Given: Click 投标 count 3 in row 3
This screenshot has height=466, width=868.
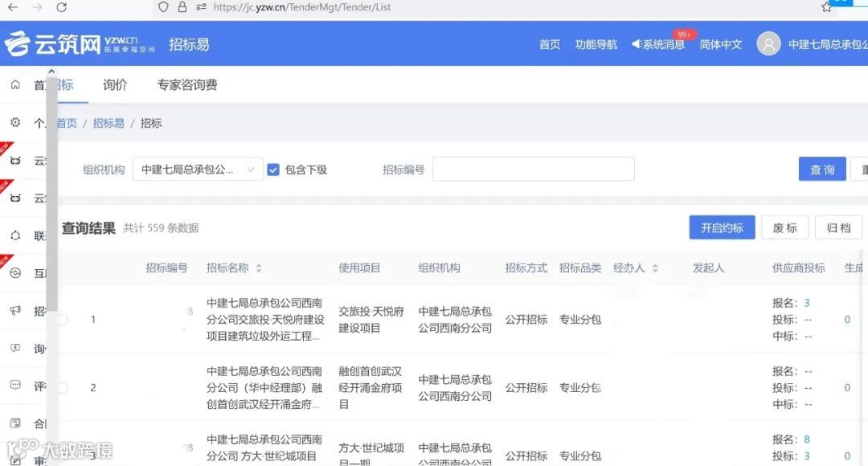Looking at the screenshot, I should point(807,456).
